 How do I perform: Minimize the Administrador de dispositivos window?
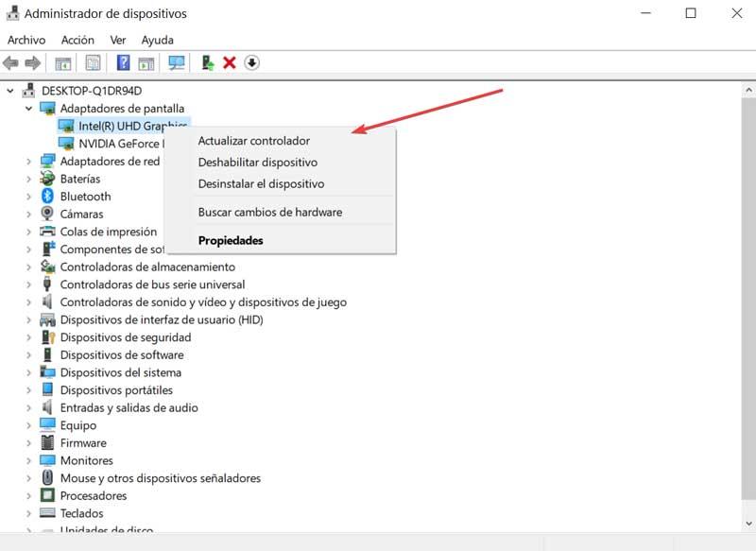tap(645, 13)
